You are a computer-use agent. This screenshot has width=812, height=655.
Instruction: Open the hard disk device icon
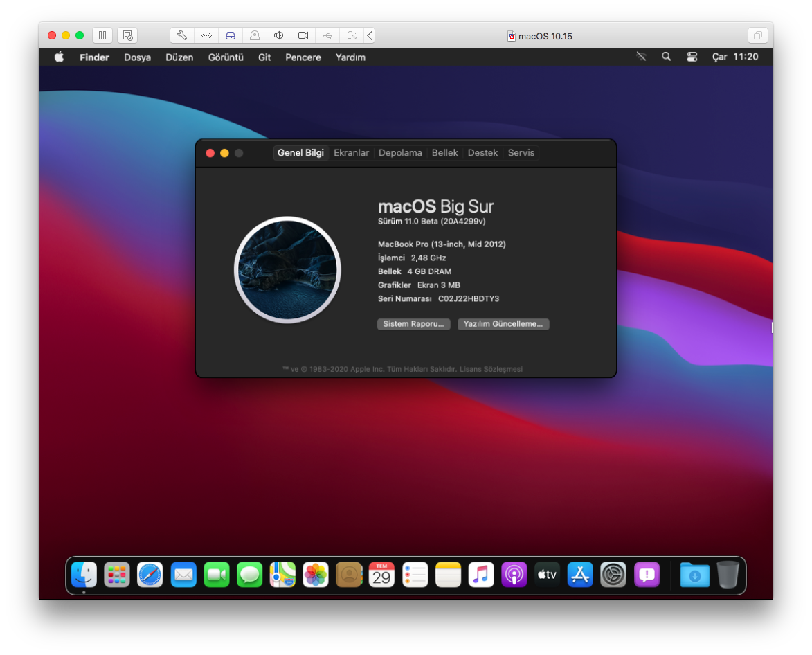[231, 36]
